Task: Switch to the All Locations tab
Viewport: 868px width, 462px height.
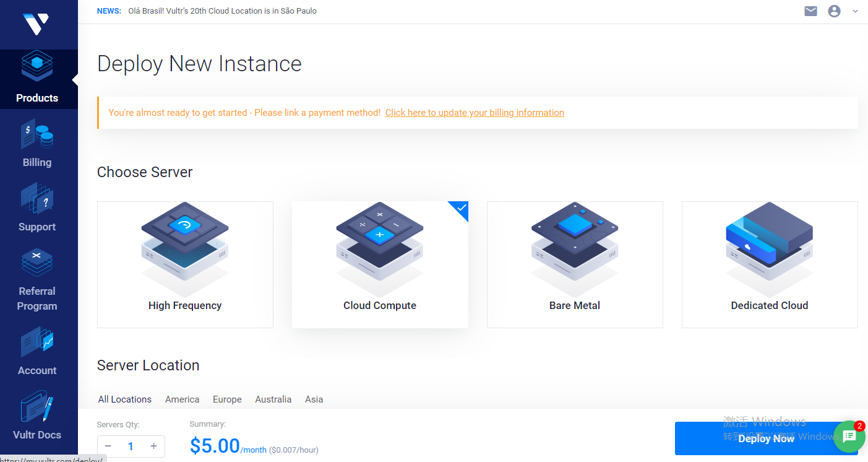Action: (x=125, y=399)
